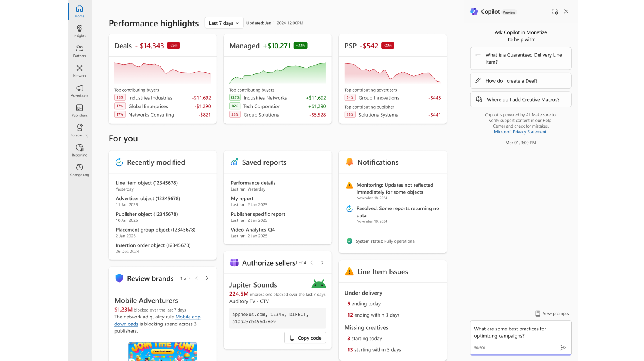This screenshot has width=644, height=361.
Task: Expand the Last 7 days dropdown
Action: pyautogui.click(x=224, y=23)
